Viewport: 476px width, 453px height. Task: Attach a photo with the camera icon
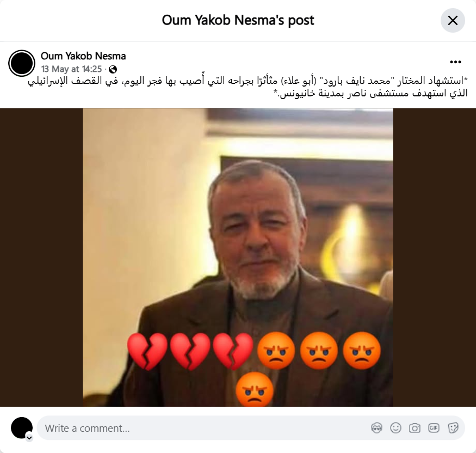415,428
